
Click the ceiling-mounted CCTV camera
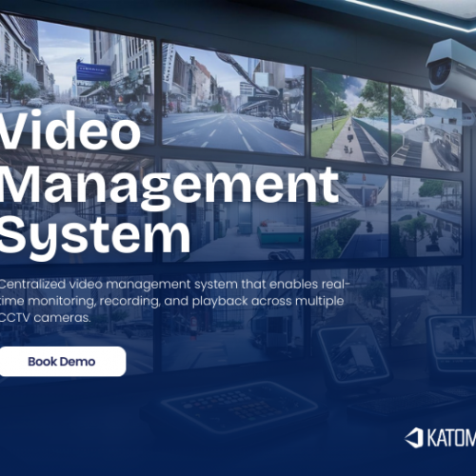(x=450, y=69)
